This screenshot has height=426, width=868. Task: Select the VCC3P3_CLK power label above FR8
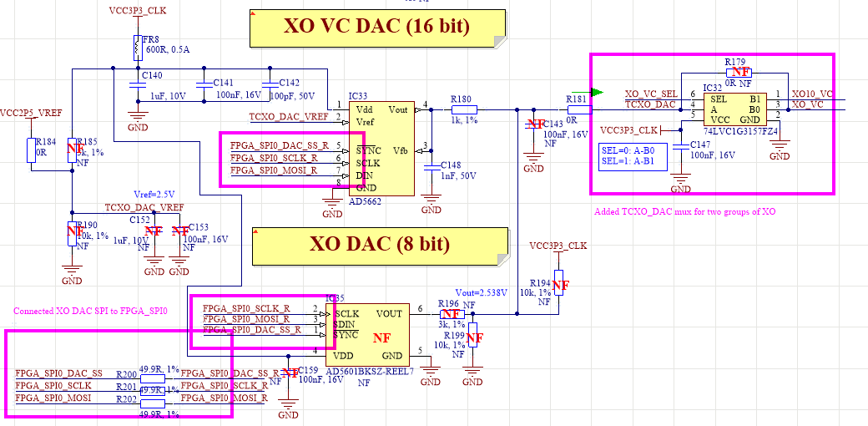tap(137, 12)
